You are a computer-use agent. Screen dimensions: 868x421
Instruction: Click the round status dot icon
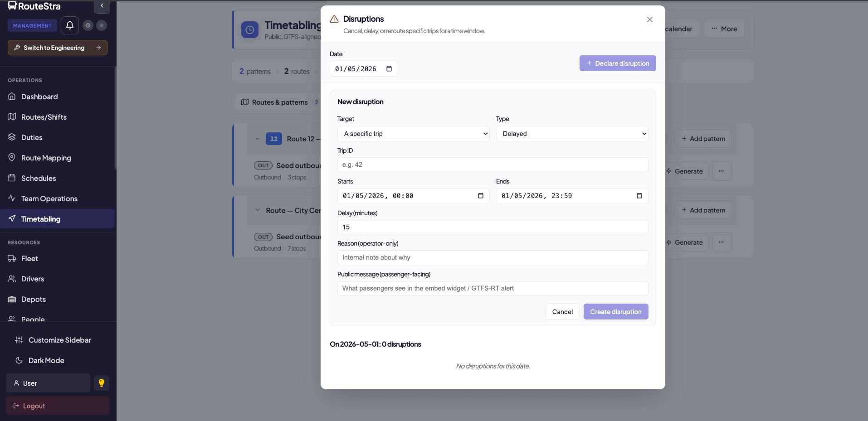[x=102, y=25]
